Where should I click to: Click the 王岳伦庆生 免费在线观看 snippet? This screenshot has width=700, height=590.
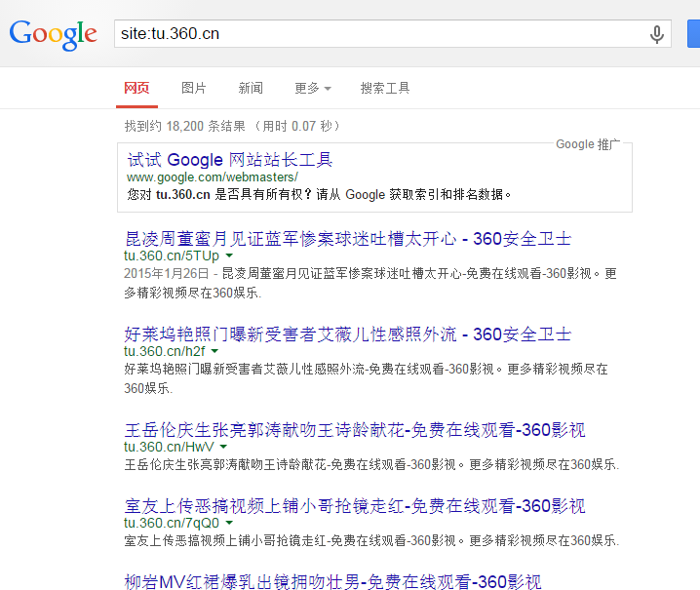click(371, 464)
